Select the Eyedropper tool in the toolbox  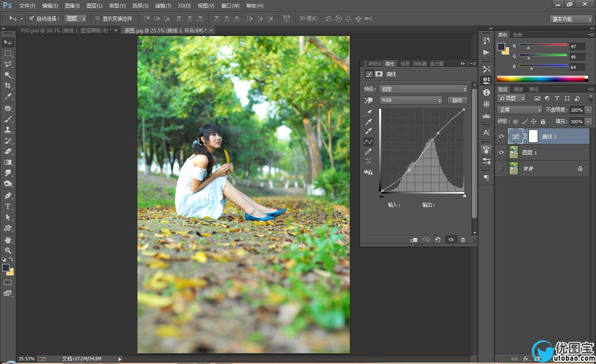[x=8, y=96]
